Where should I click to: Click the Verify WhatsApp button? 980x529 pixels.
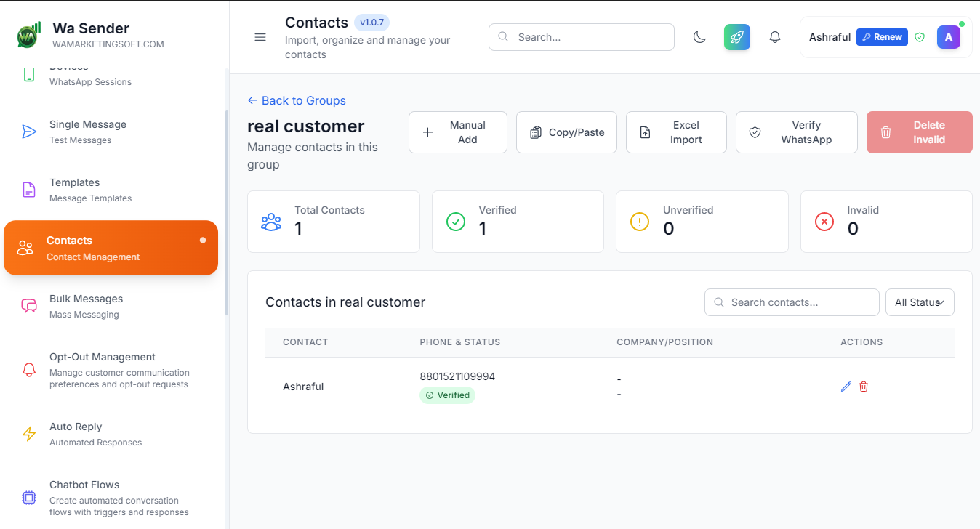click(x=796, y=132)
